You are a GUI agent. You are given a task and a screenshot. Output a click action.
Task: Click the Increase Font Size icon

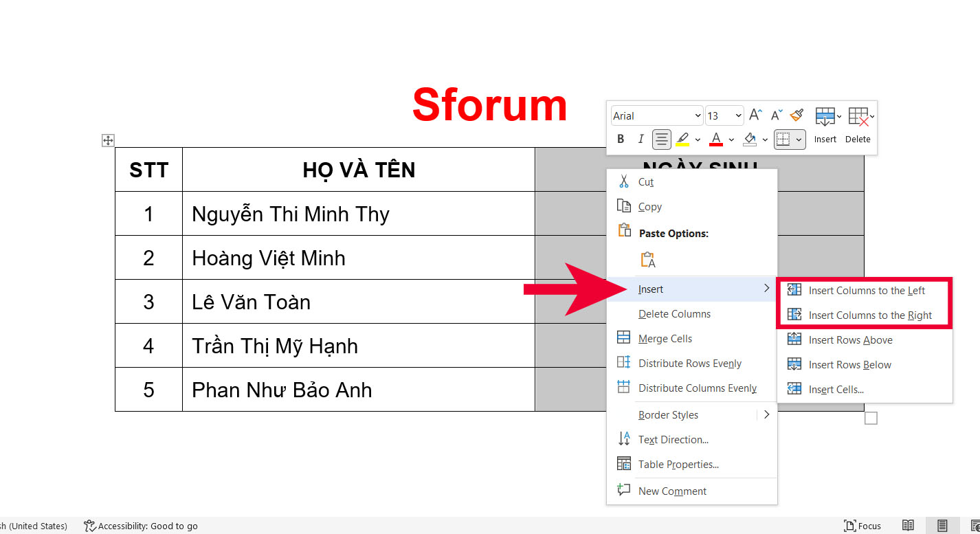click(755, 115)
